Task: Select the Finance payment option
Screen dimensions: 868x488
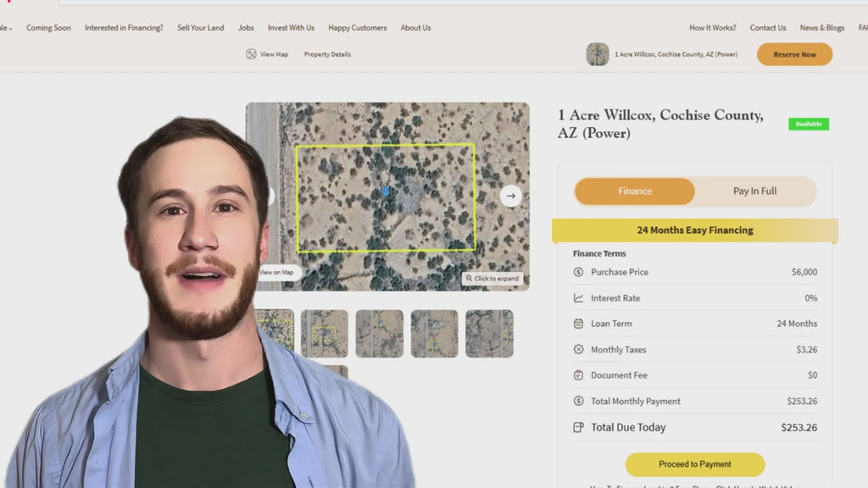Action: point(635,191)
